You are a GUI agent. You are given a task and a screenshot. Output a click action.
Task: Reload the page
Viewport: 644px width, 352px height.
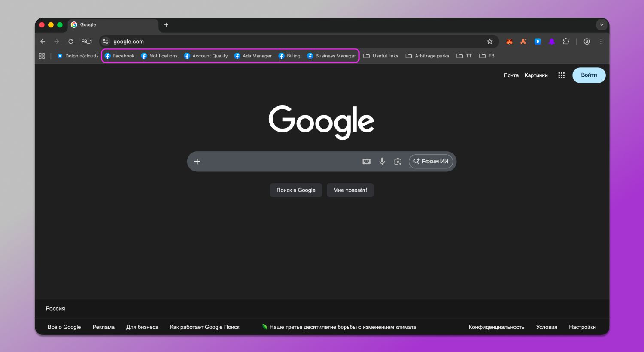point(71,42)
